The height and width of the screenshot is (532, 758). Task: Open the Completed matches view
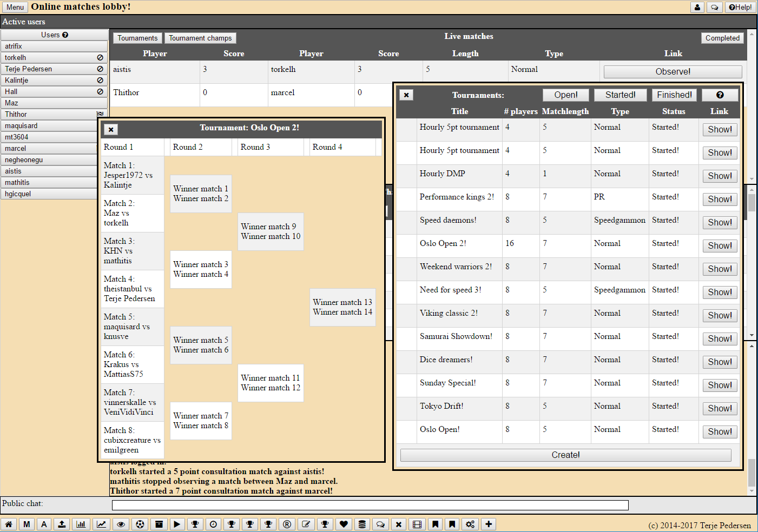[x=722, y=38]
